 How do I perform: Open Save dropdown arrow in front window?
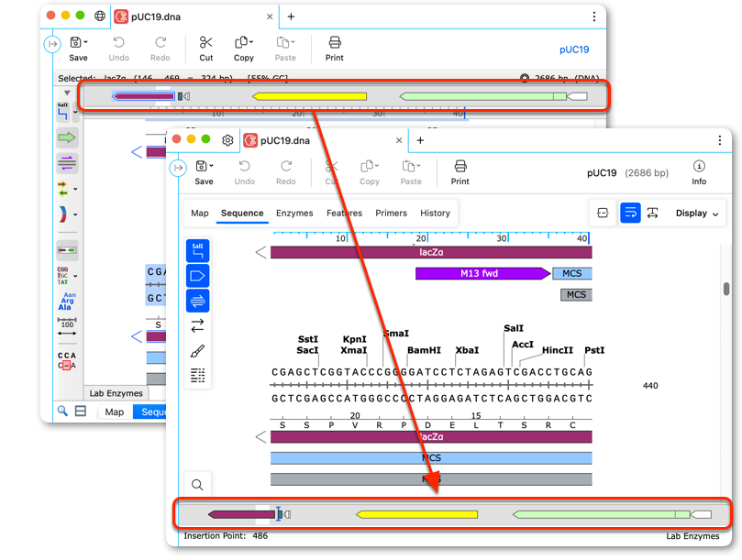[x=211, y=166]
